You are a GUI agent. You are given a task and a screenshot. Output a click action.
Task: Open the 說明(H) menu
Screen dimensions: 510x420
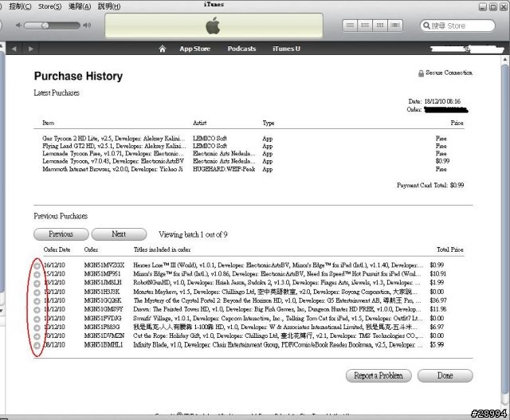(x=109, y=6)
